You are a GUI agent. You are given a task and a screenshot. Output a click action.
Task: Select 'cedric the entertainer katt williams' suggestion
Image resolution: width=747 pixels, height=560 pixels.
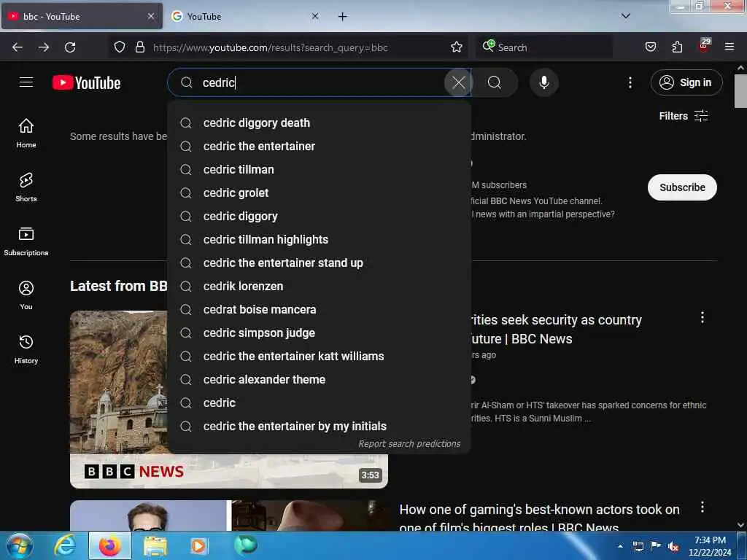click(x=320, y=356)
